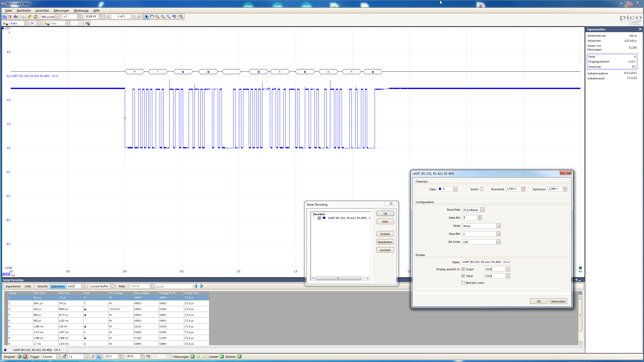Click Abbrechen in UART dialog
Image resolution: width=644 pixels, height=362 pixels.
pos(558,301)
